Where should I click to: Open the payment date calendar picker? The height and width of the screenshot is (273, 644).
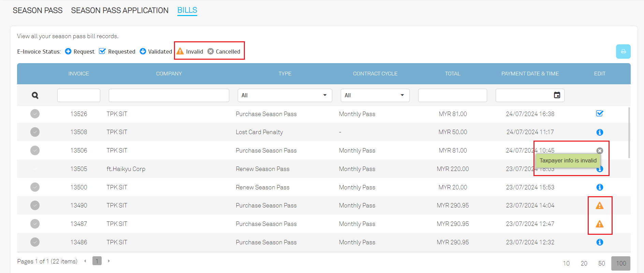click(557, 95)
